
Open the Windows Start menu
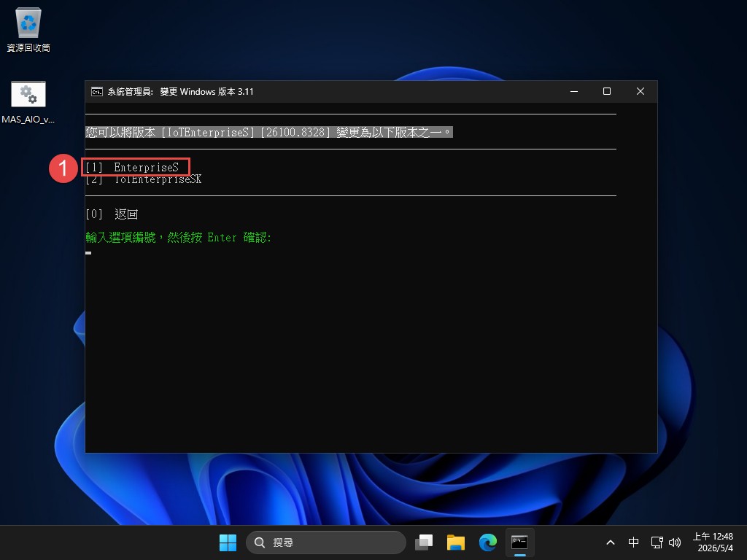pos(228,542)
